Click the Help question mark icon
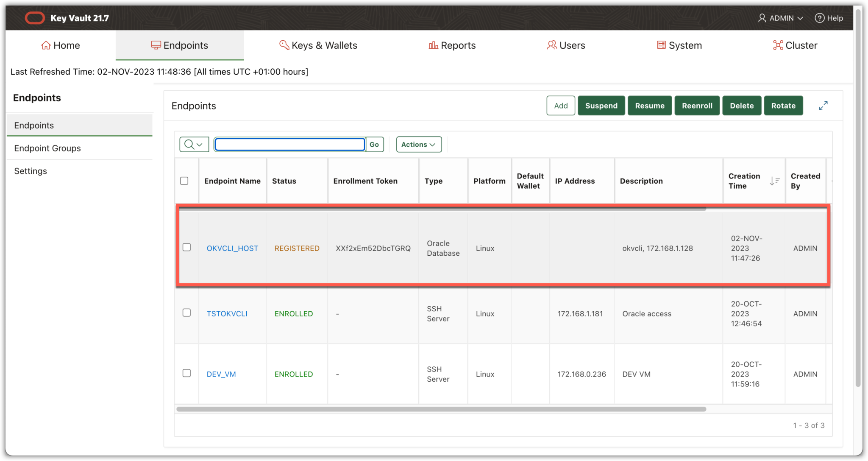 click(x=820, y=18)
